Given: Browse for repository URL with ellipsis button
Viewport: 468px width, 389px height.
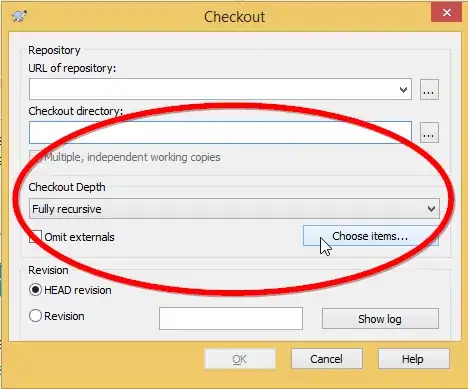Looking at the screenshot, I should click(429, 89).
